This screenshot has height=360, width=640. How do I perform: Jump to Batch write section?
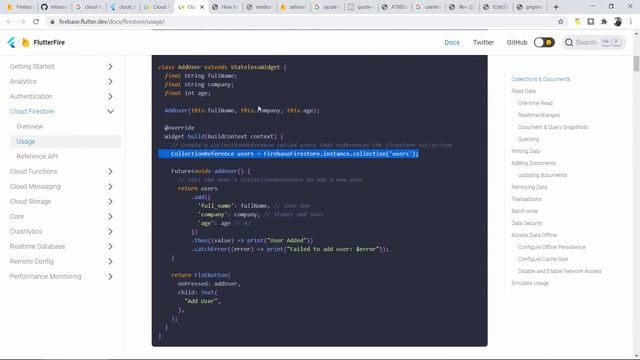pyautogui.click(x=524, y=211)
